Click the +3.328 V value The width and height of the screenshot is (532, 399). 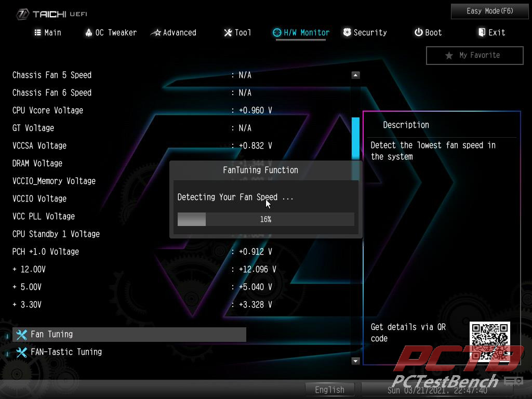(256, 304)
